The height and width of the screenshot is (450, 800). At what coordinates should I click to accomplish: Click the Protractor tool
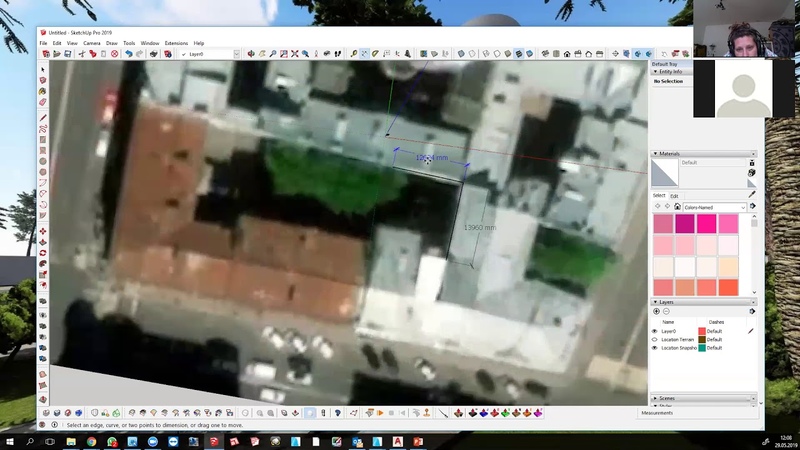(376, 54)
